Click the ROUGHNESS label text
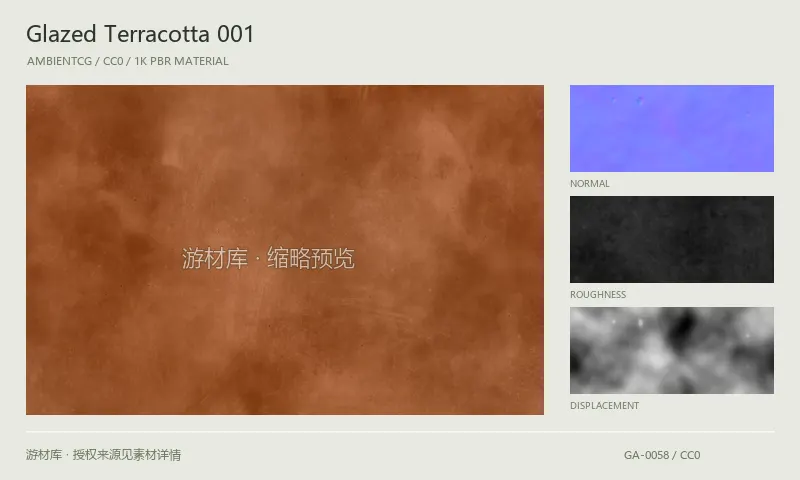 coord(598,295)
